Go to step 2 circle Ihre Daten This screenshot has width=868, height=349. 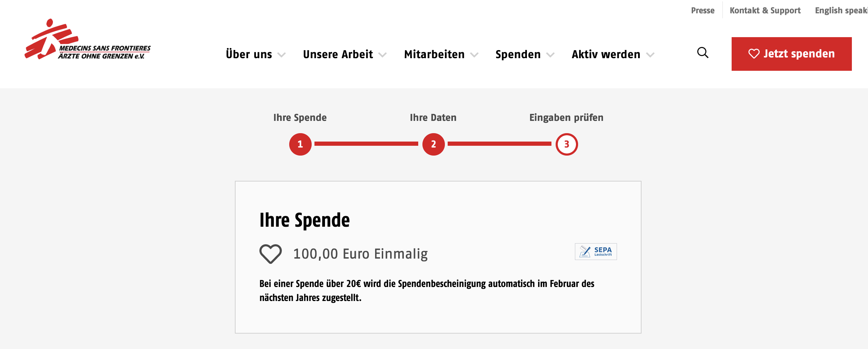click(433, 144)
